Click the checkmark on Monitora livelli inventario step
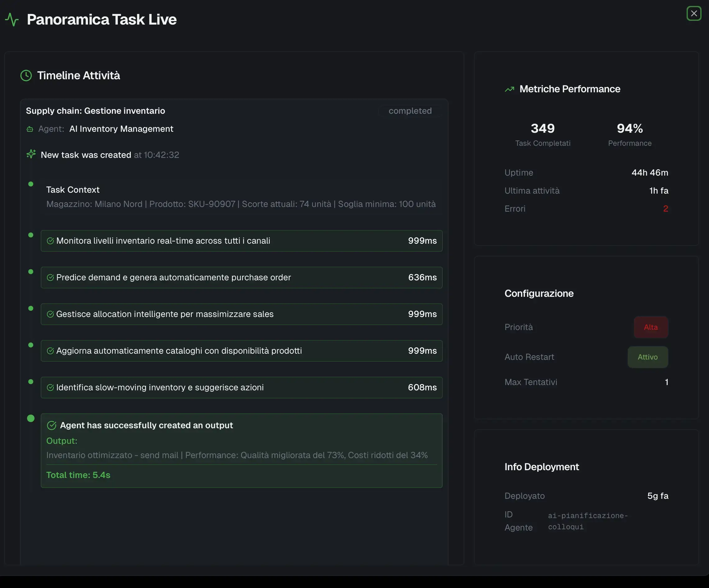Screen dimensions: 709x588 (x=51, y=241)
